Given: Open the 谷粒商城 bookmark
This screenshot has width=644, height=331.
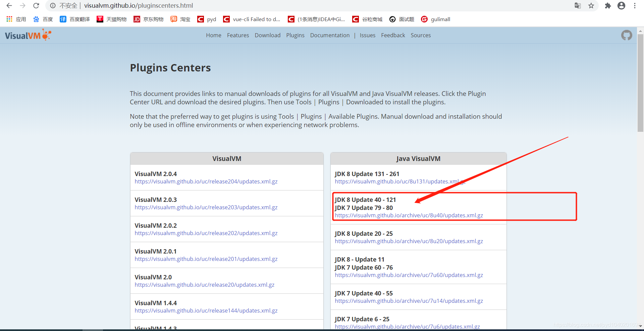Looking at the screenshot, I should tap(367, 19).
